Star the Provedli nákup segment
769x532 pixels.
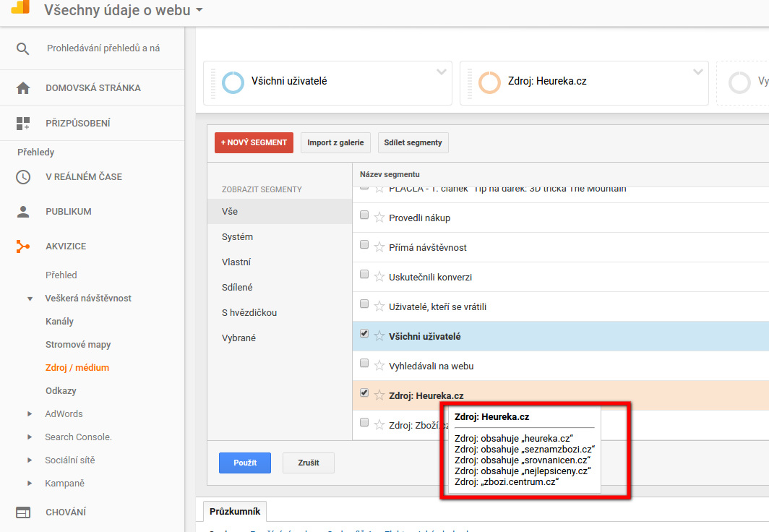pos(379,218)
